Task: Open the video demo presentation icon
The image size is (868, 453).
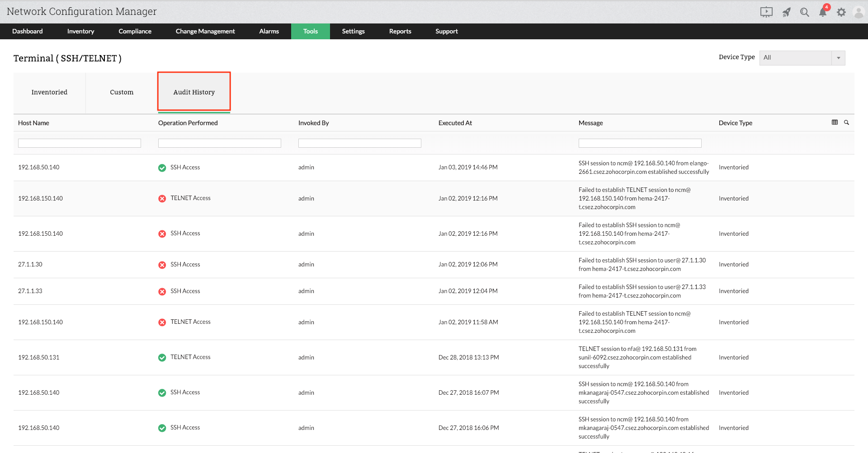Action: coord(766,12)
